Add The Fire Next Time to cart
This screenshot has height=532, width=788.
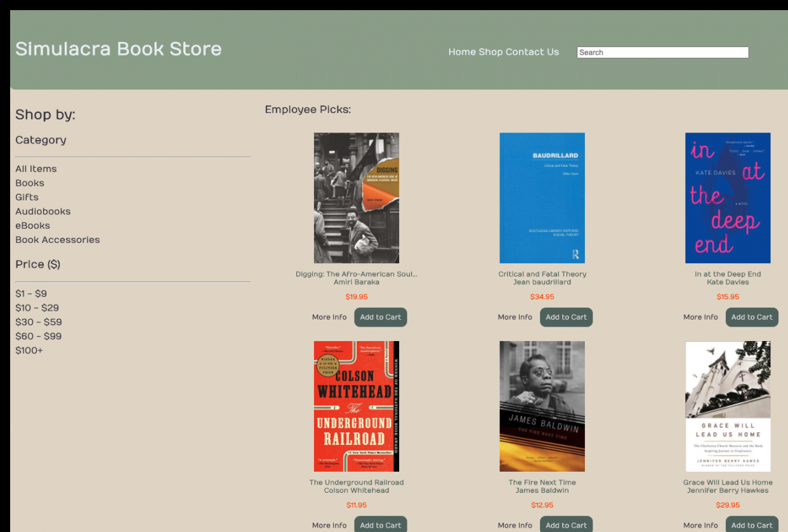[567, 524]
